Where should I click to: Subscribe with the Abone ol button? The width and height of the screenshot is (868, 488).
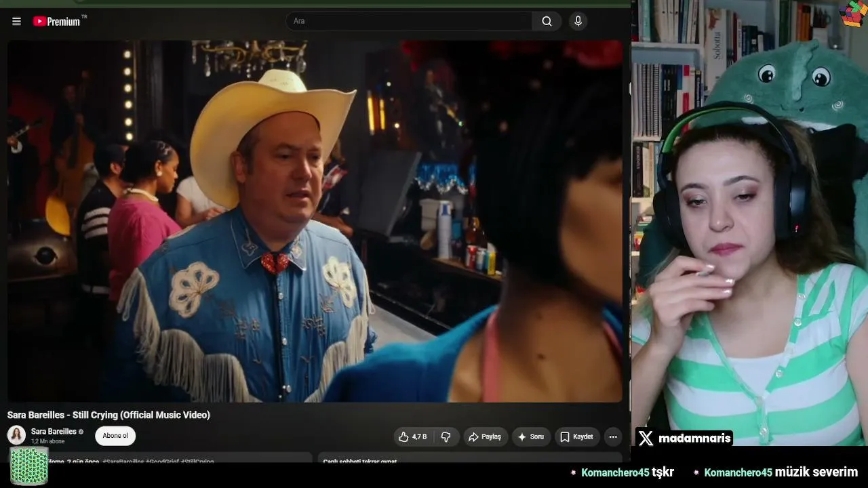click(x=115, y=436)
